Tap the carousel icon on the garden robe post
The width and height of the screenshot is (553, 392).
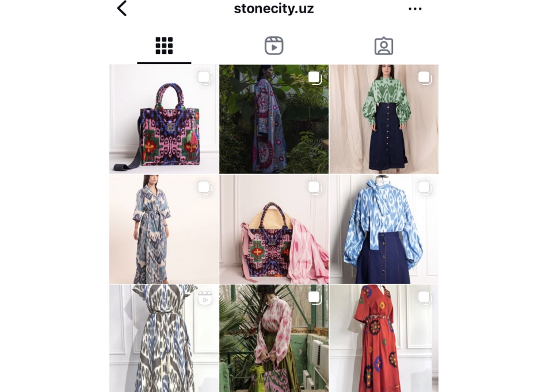[x=315, y=78]
